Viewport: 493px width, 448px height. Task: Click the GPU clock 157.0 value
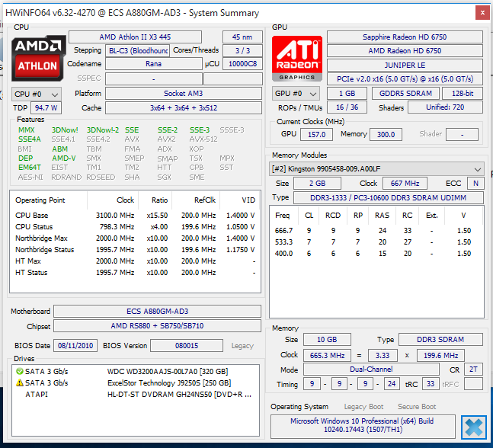[x=316, y=135]
